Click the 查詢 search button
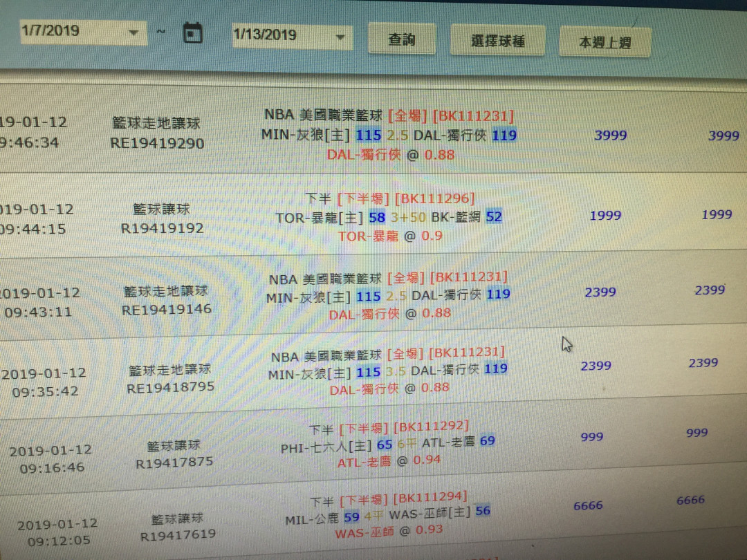 click(x=402, y=39)
